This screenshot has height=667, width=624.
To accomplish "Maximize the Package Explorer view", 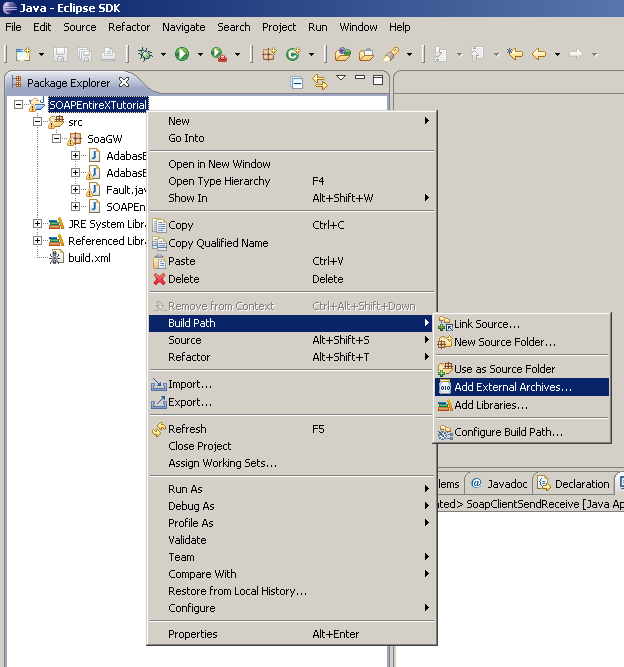I will pyautogui.click(x=378, y=80).
